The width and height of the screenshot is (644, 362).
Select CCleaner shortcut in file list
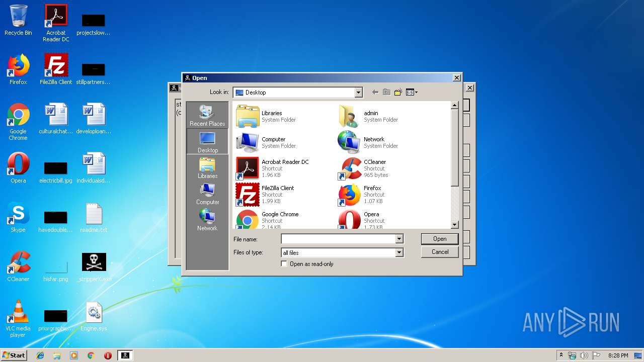362,168
